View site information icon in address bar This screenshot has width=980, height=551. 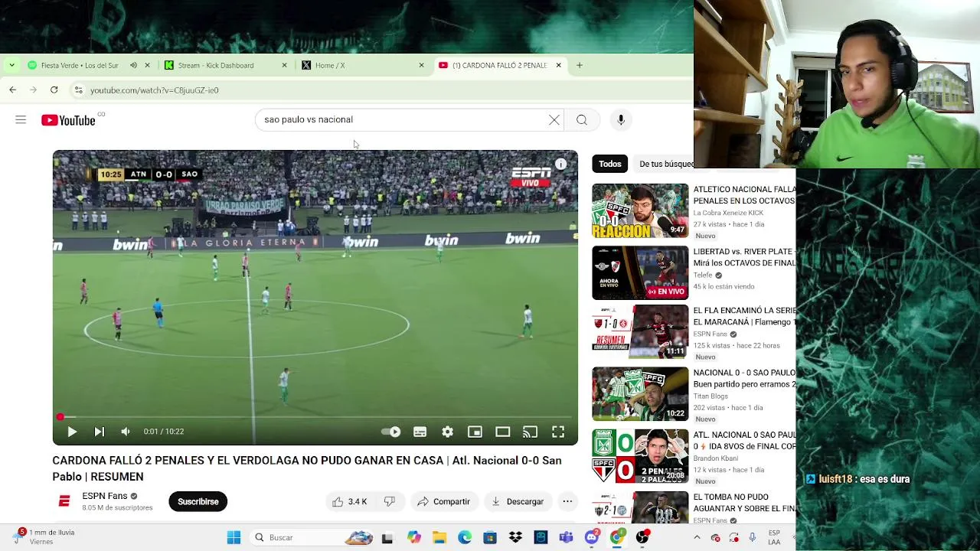[78, 90]
